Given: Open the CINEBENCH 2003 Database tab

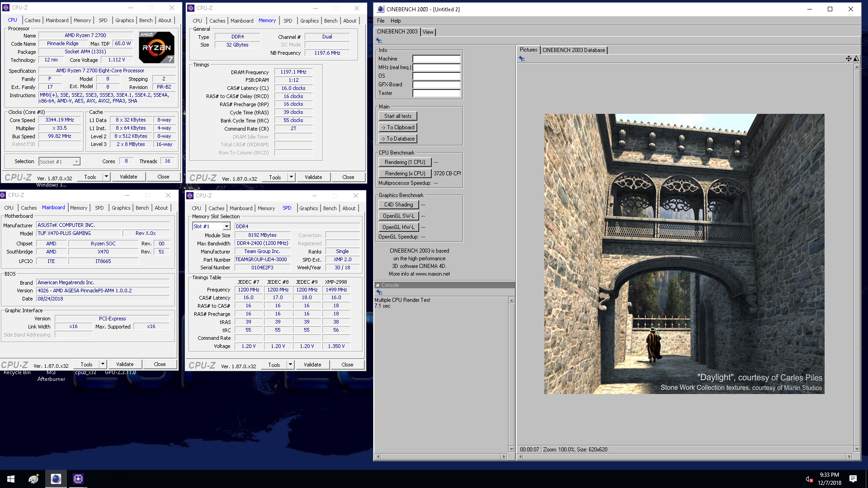Looking at the screenshot, I should [573, 50].
